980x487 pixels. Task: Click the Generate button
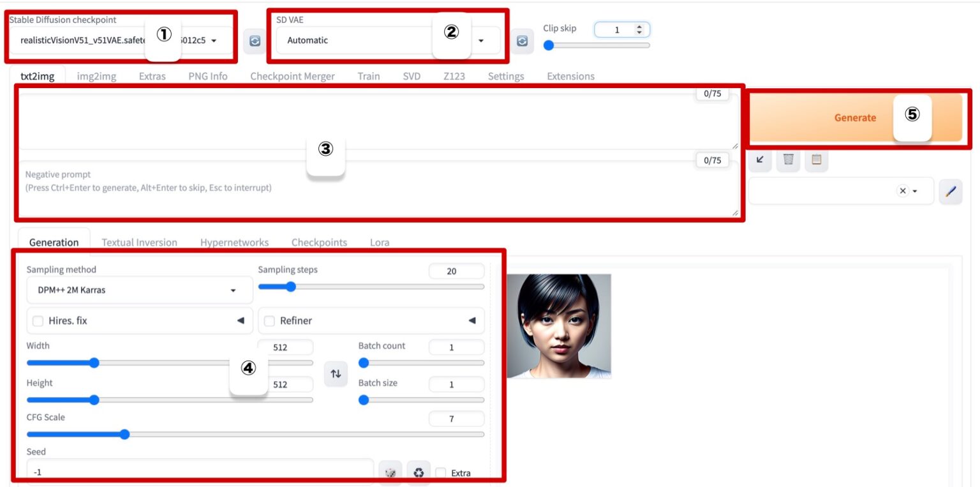854,117
